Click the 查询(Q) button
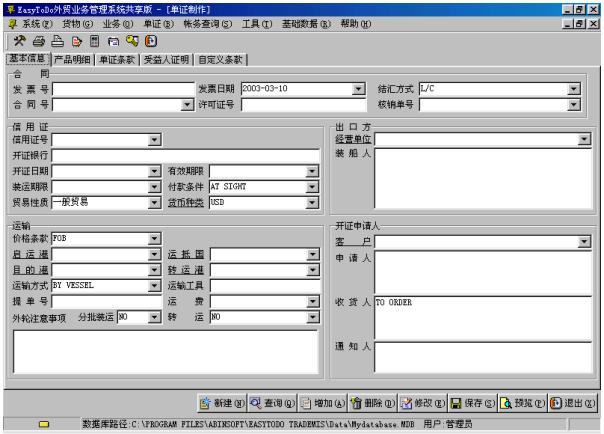Viewport: 604px width, 434px height. tap(272, 403)
